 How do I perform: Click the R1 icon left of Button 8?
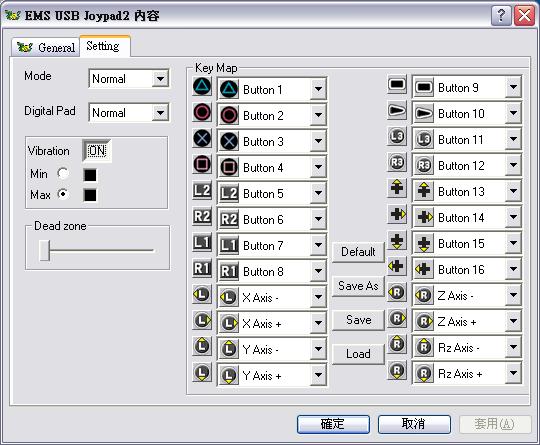202,268
